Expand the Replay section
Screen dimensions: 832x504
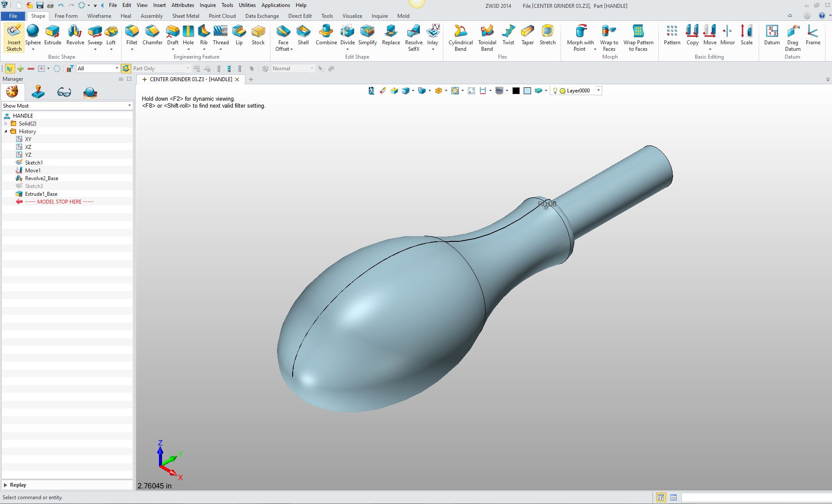pyautogui.click(x=6, y=485)
